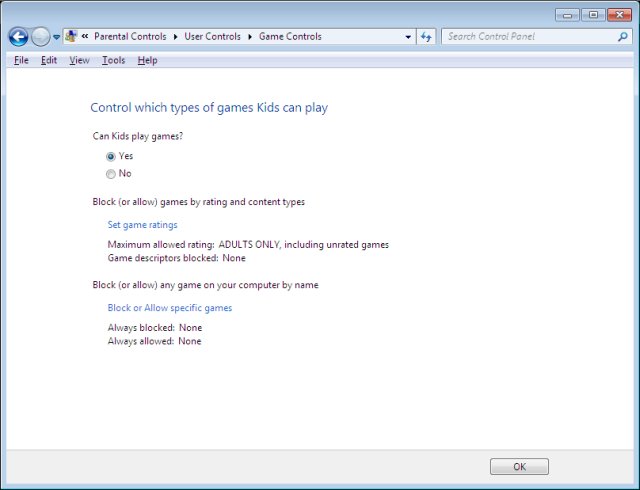Image resolution: width=640 pixels, height=490 pixels.
Task: Click the Back navigation arrow
Action: click(x=18, y=37)
